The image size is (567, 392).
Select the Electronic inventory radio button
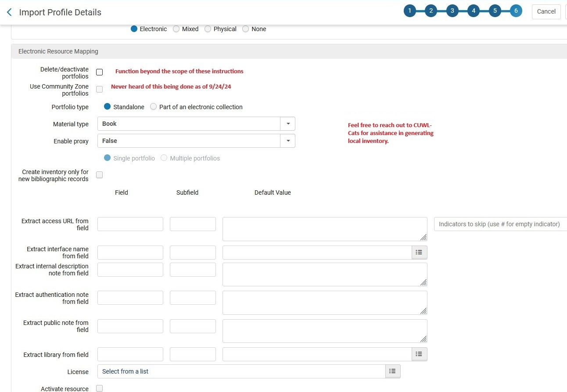134,29
